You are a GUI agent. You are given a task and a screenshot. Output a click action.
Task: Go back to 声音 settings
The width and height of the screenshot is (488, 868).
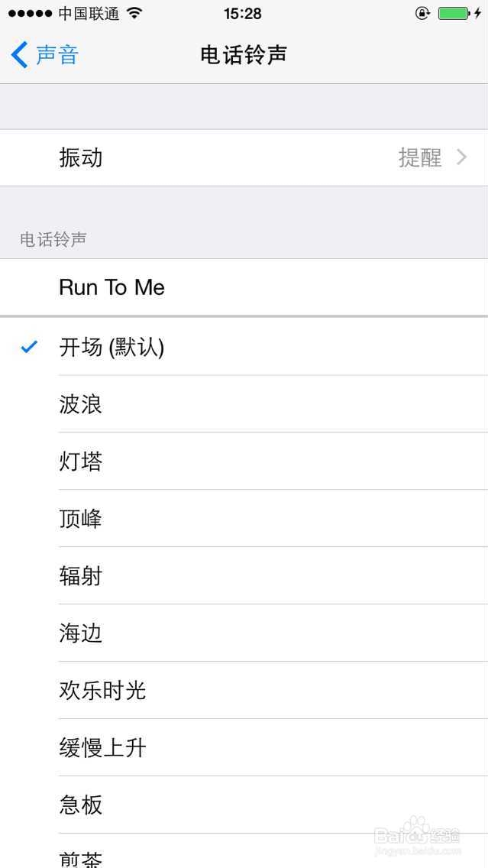[45, 55]
